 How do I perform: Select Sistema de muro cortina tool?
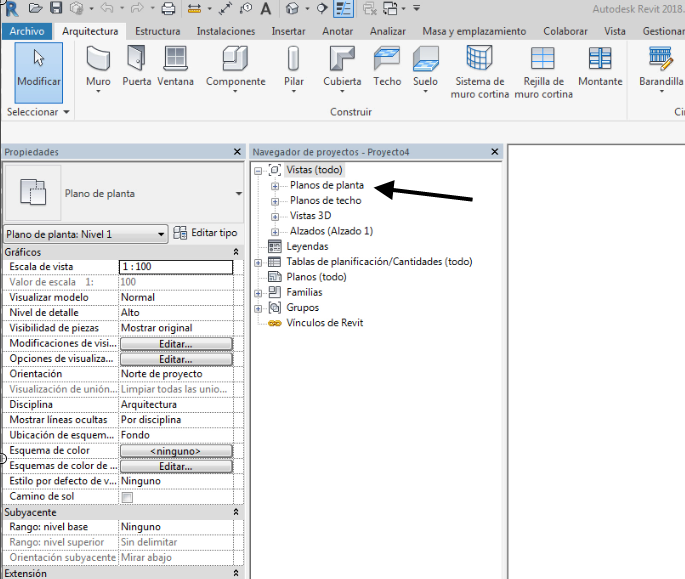[x=480, y=73]
